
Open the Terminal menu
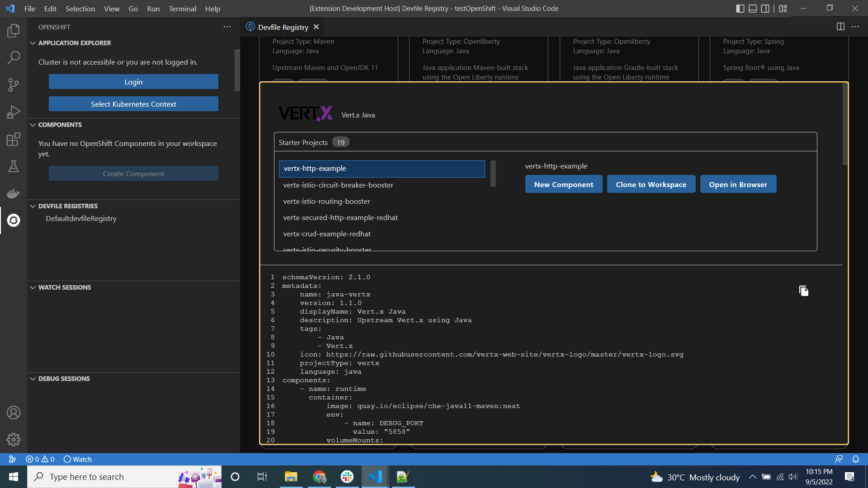tap(182, 9)
